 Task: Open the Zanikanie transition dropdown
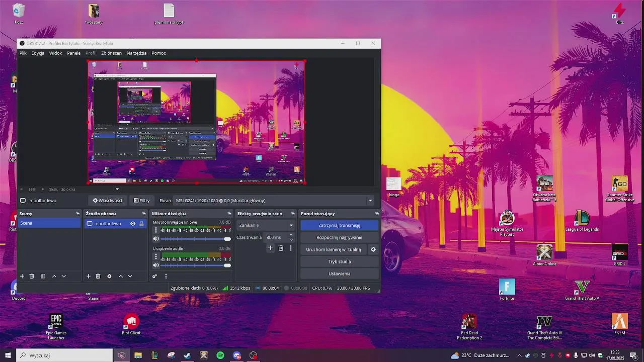coord(266,225)
